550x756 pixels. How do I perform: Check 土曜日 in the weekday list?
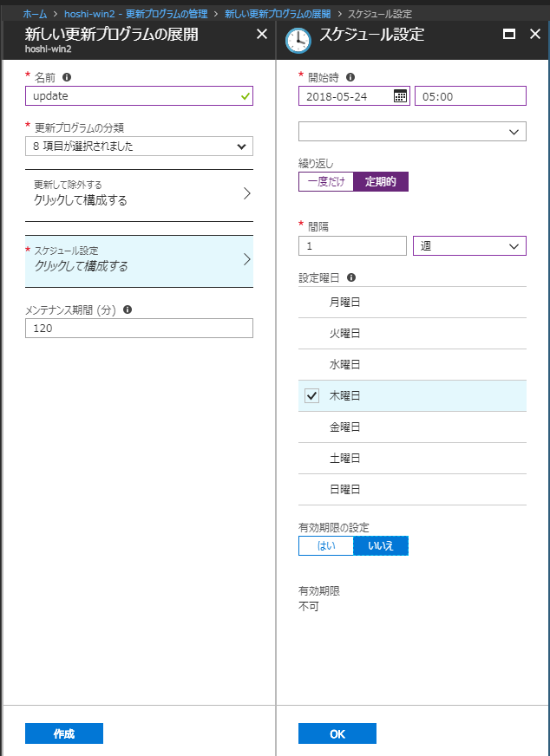point(412,459)
